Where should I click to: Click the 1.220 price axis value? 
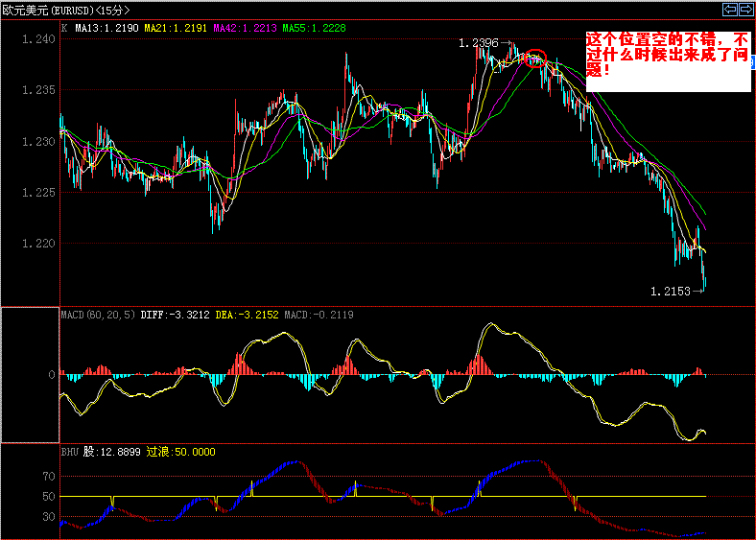(x=38, y=244)
